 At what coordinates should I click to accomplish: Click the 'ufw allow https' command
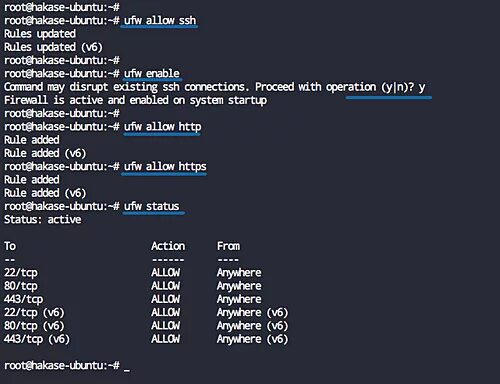coord(165,167)
